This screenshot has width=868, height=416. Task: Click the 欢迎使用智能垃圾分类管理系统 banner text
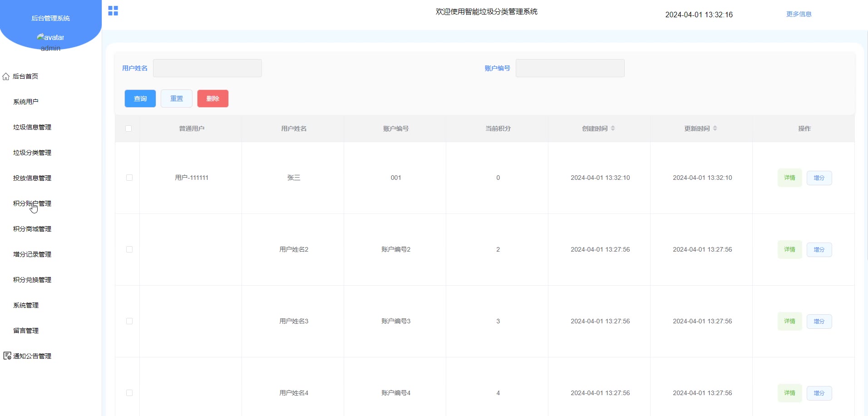(487, 11)
